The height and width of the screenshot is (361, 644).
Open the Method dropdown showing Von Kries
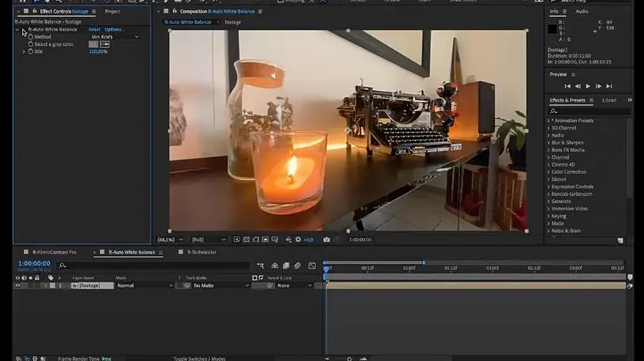(x=114, y=36)
